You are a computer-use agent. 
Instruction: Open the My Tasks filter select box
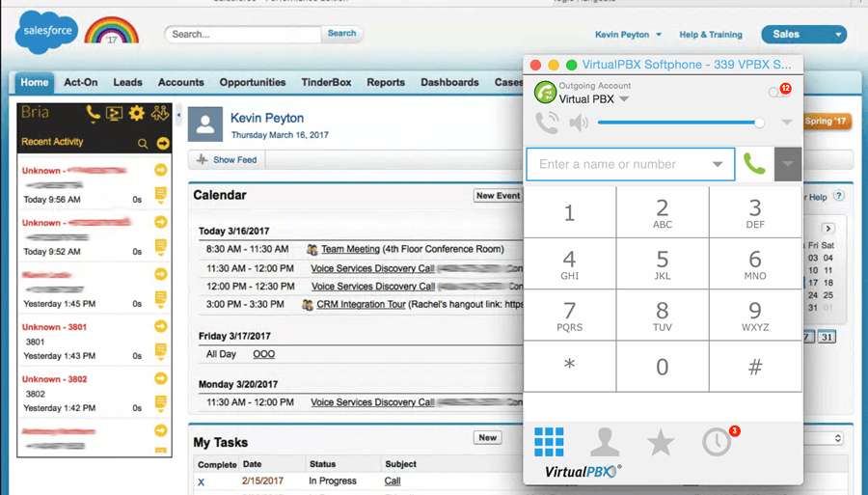(825, 438)
